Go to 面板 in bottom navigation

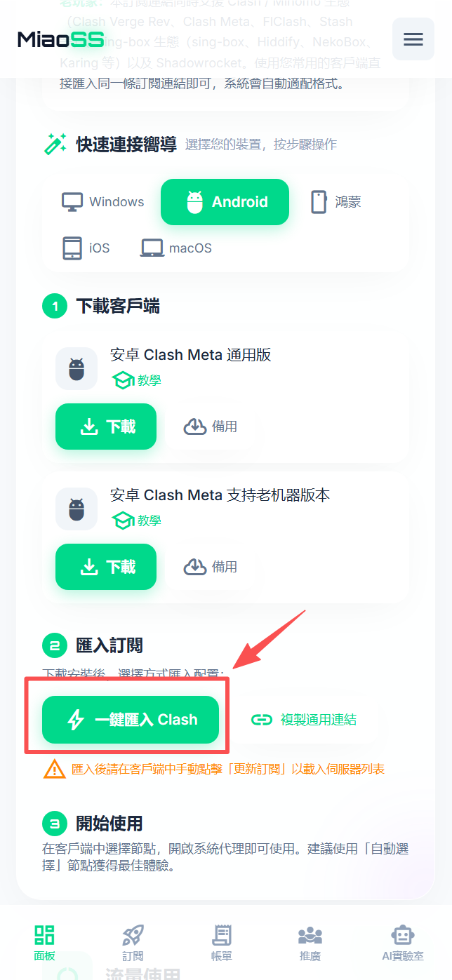pyautogui.click(x=44, y=943)
